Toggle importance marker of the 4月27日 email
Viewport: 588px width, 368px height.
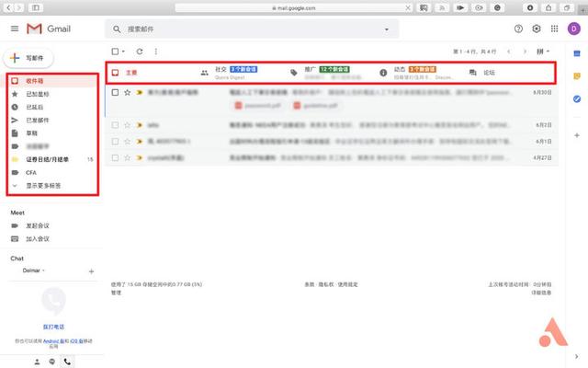[x=140, y=157]
